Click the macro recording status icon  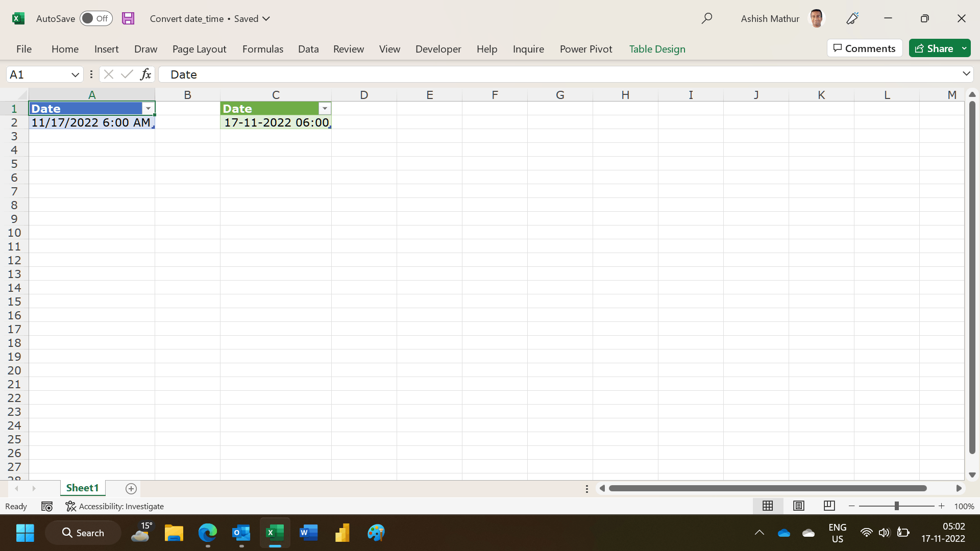click(x=47, y=506)
